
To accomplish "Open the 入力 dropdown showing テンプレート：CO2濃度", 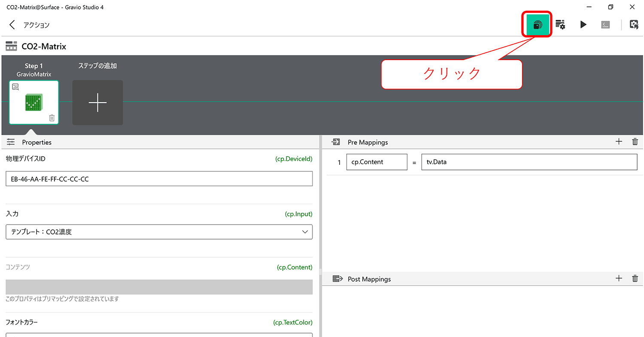I will [x=159, y=232].
